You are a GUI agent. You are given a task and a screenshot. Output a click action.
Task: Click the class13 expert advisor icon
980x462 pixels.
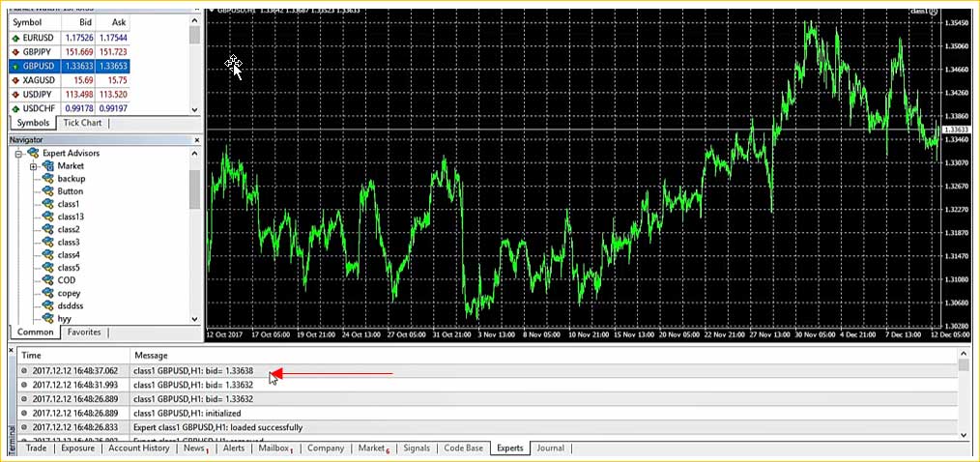coord(48,217)
